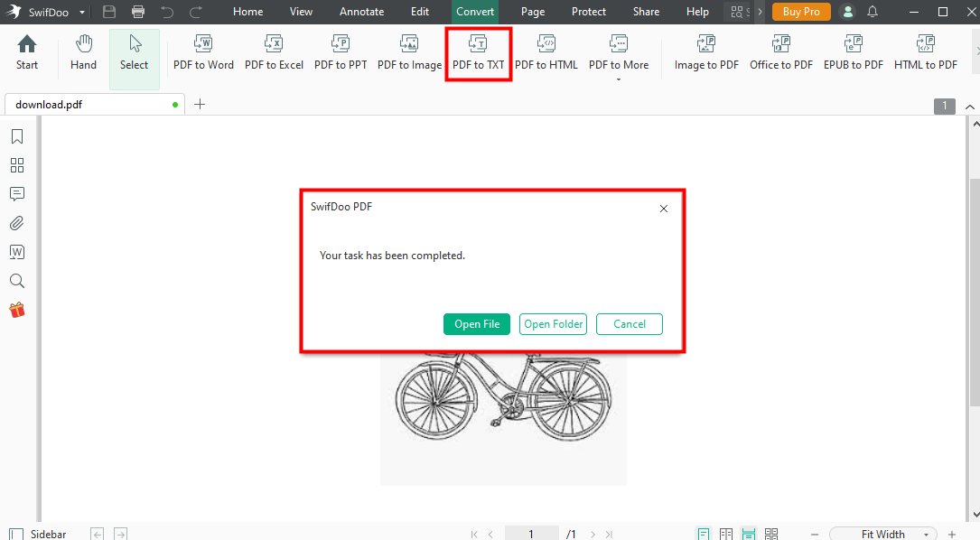Open the Annotate menu tab
Viewport: 980px width, 540px height.
[362, 11]
